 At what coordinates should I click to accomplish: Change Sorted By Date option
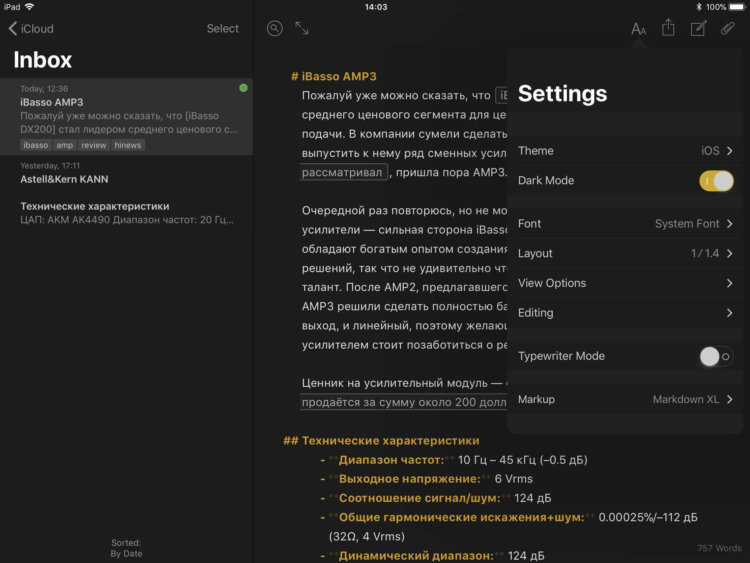pyautogui.click(x=126, y=548)
